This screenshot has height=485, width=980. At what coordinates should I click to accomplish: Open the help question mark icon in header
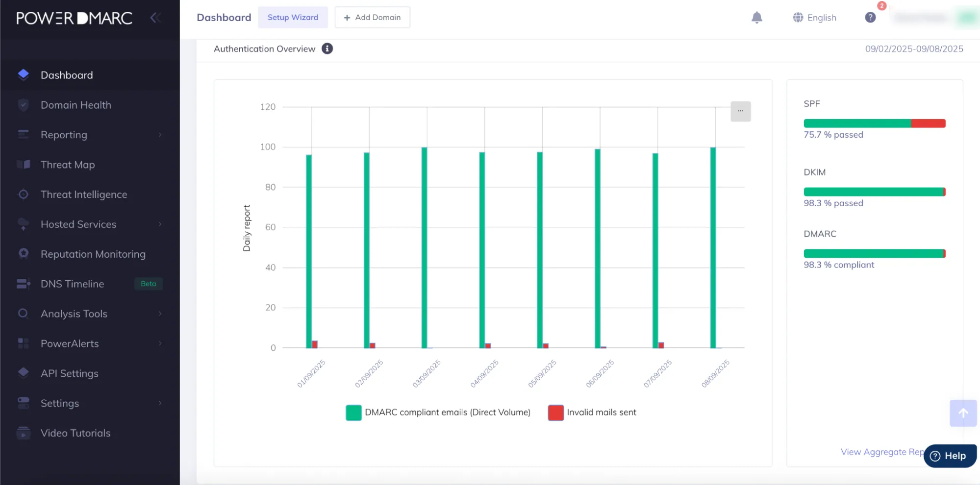(870, 18)
